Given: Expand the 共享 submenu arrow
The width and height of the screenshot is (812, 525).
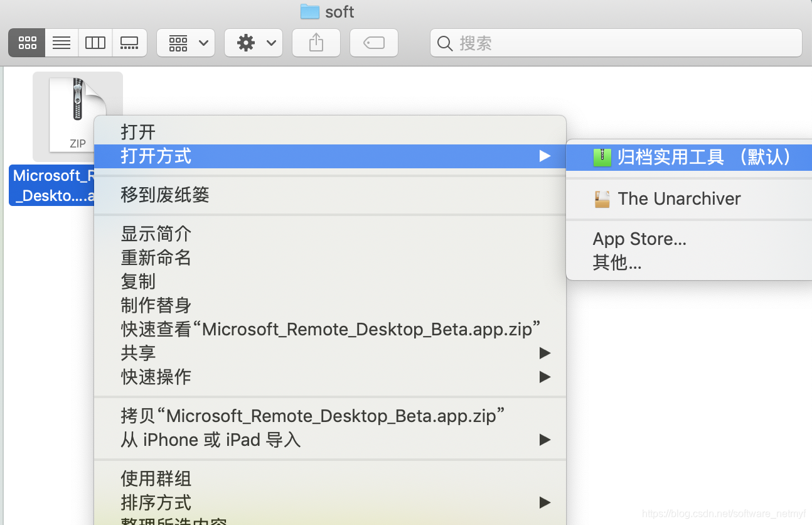Looking at the screenshot, I should pyautogui.click(x=545, y=353).
